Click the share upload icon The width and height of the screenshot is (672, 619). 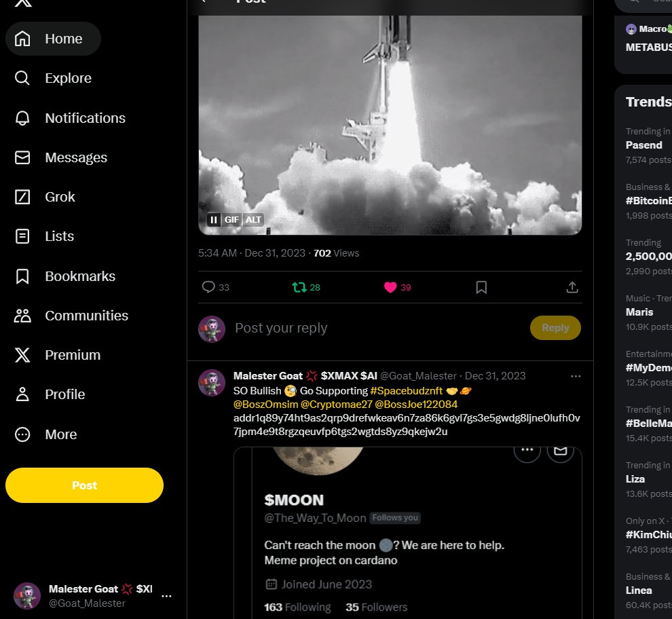click(572, 287)
